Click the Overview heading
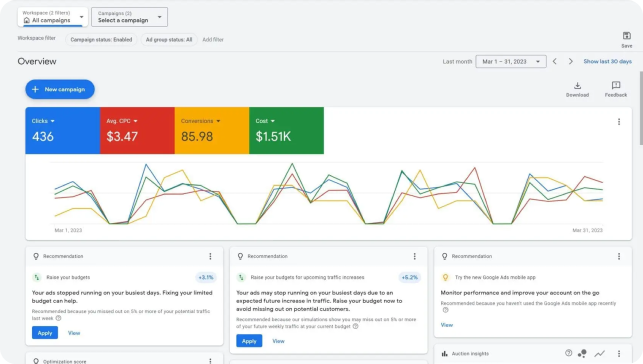Screen dimensions: 643x364 (37, 61)
